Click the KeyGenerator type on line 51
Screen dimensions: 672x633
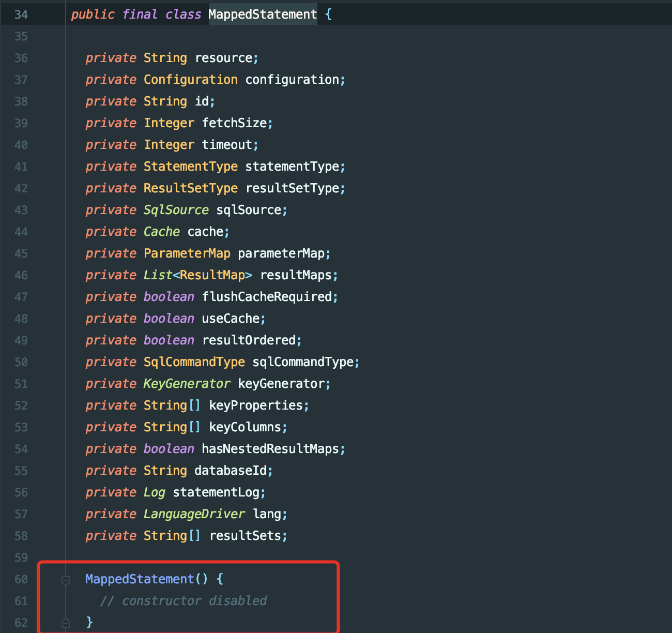pos(187,384)
